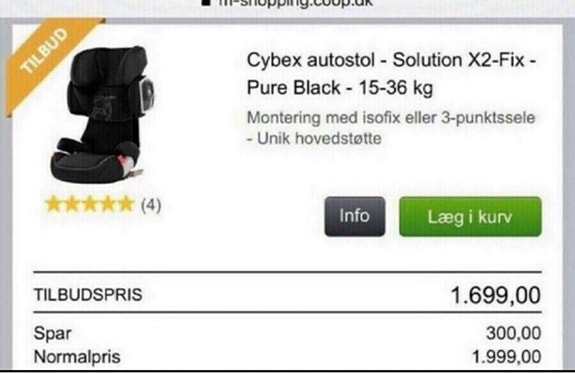Open the Cybex autostol Solution X2-Fix title
The width and height of the screenshot is (575, 373).
tap(391, 60)
